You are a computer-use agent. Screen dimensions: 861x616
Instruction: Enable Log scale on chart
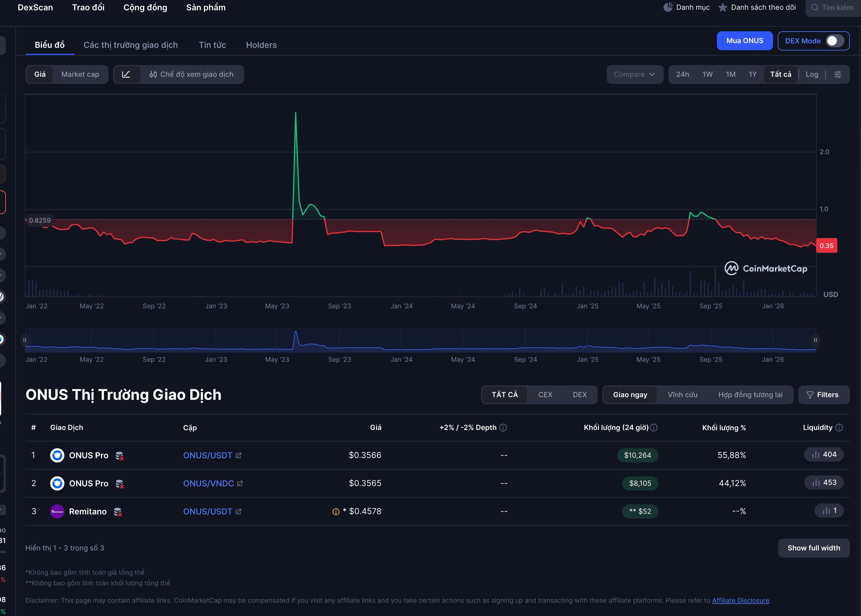(812, 74)
